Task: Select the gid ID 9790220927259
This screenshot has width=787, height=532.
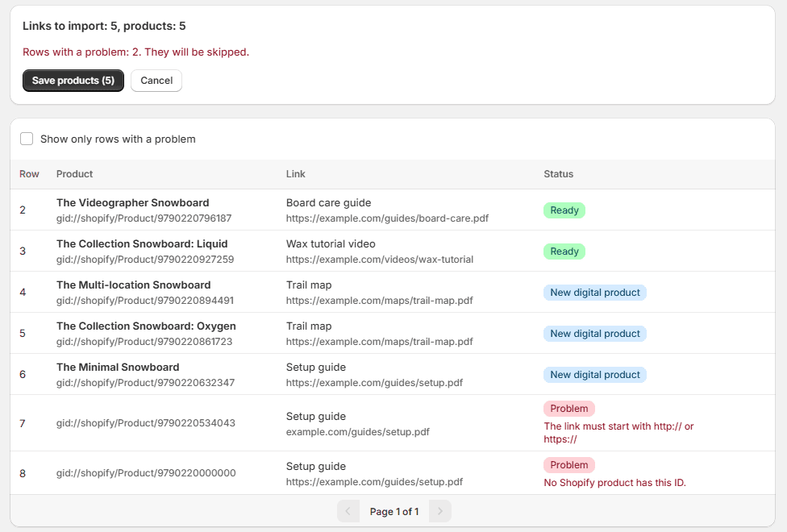Action: (145, 260)
